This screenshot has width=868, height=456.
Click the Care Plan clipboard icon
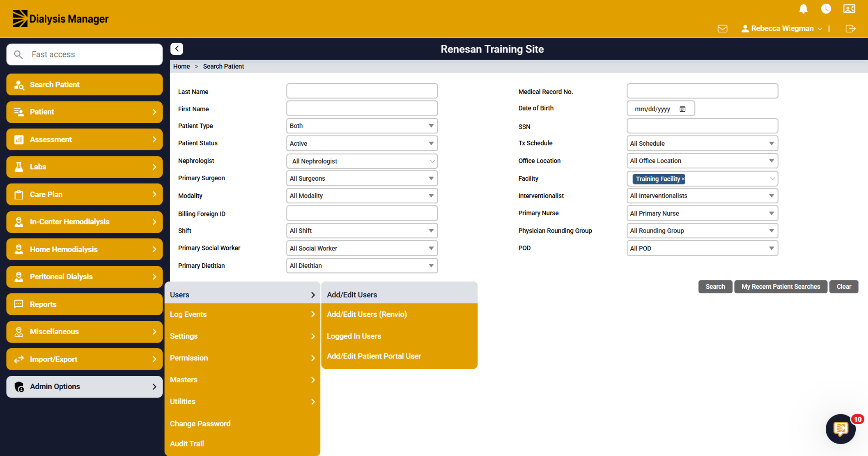pos(19,195)
